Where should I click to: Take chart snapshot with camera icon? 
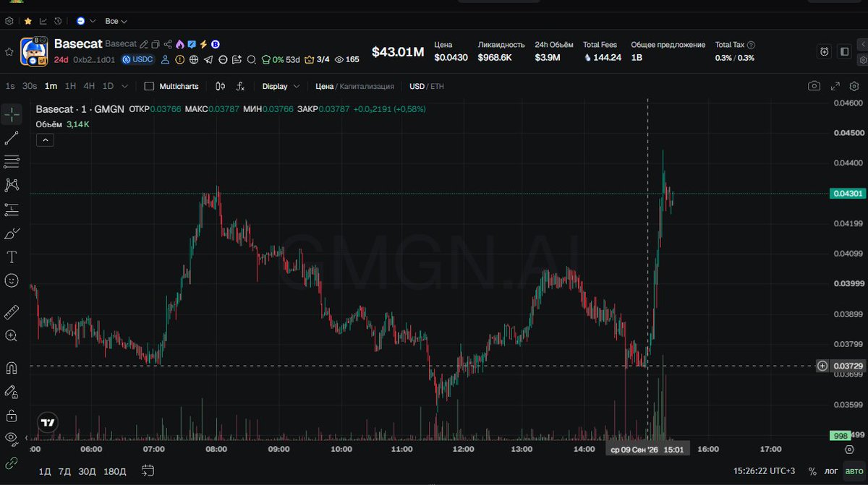click(814, 86)
